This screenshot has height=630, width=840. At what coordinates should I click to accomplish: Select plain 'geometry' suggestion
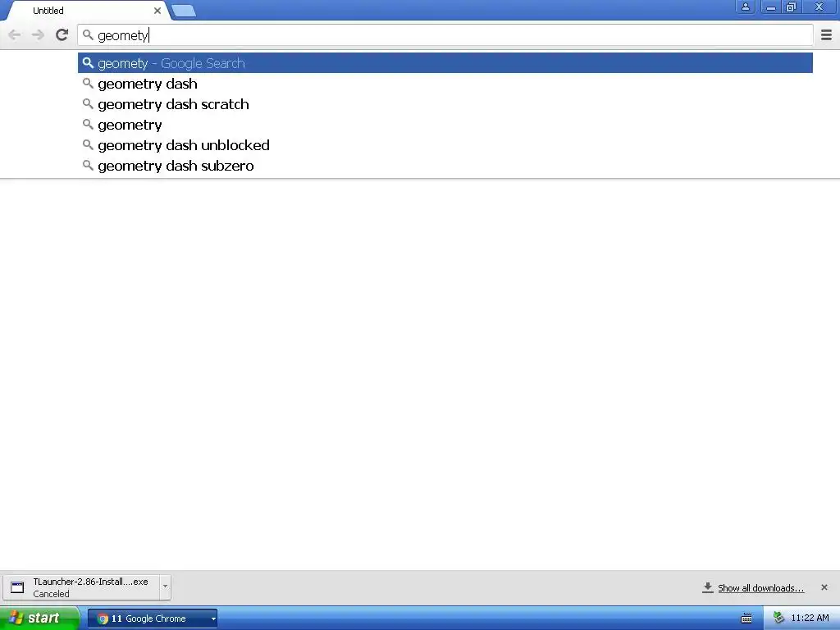[445, 125]
